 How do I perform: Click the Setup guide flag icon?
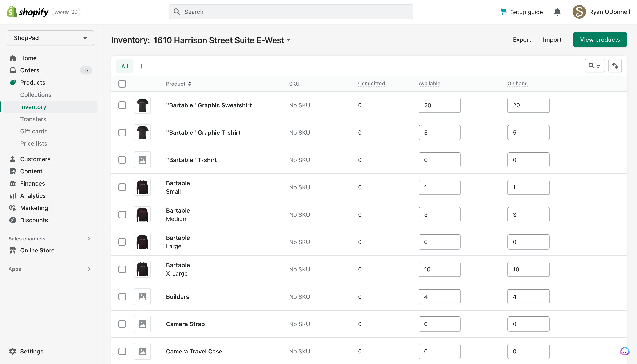(503, 12)
